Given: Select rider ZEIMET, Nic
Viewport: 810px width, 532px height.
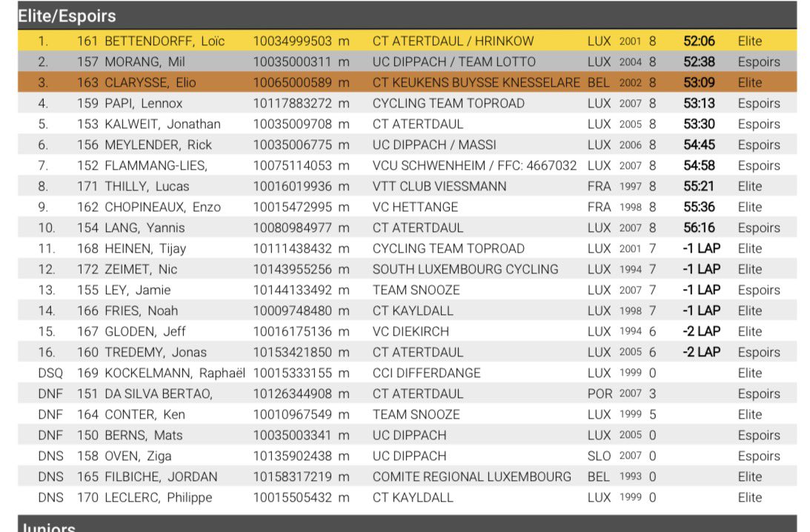Looking at the screenshot, I should pyautogui.click(x=141, y=269).
